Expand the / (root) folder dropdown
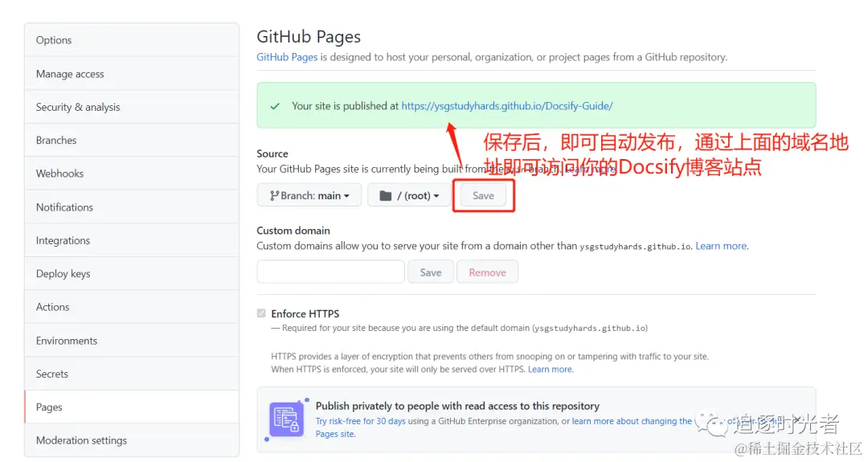 click(409, 195)
